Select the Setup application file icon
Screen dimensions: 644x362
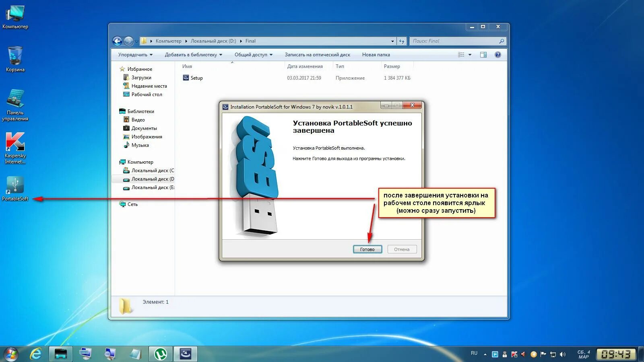click(186, 78)
